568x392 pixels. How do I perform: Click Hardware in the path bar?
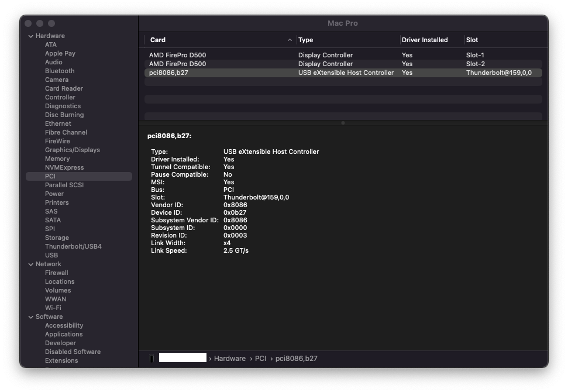(230, 358)
